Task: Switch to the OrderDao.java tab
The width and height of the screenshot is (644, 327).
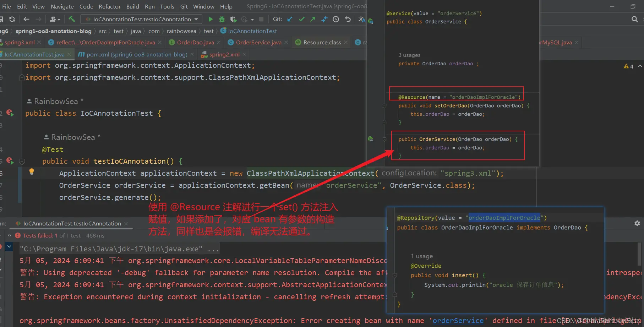Action: (195, 42)
